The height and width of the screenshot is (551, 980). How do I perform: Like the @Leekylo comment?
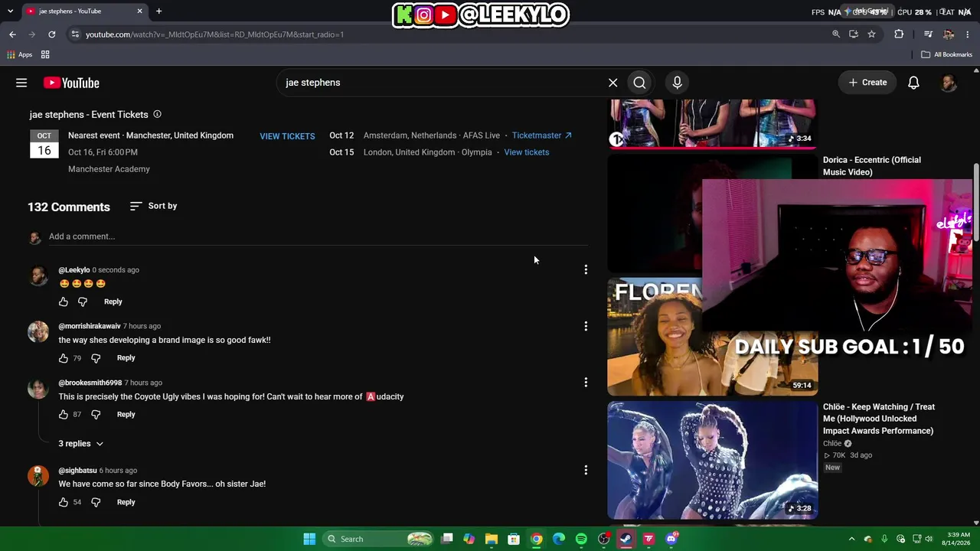[64, 302]
